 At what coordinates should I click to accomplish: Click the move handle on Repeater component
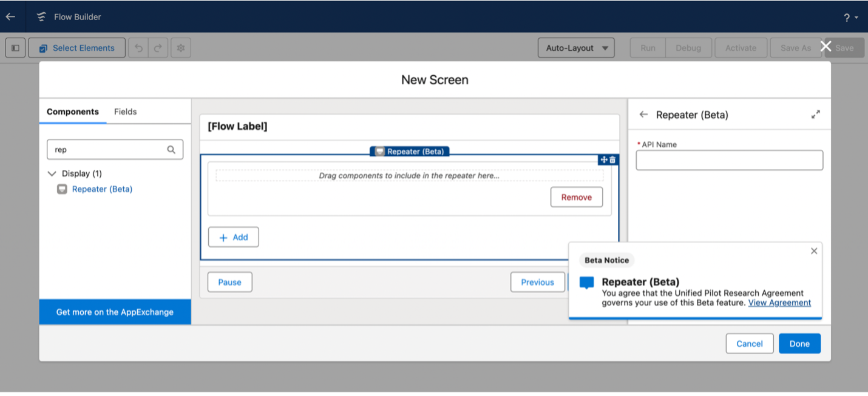603,159
